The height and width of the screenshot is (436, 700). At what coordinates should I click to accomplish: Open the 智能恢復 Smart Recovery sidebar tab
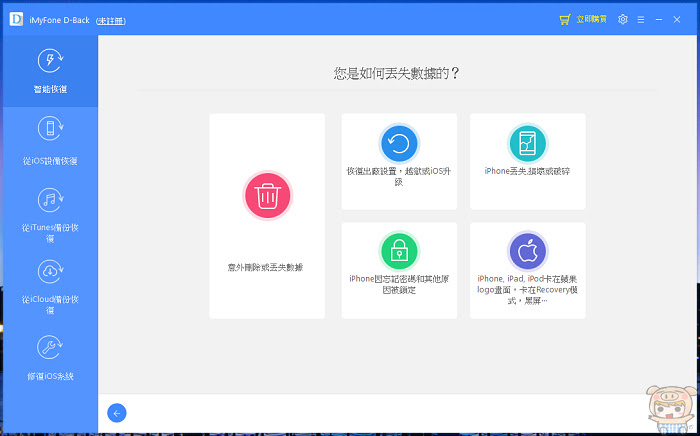pos(50,71)
